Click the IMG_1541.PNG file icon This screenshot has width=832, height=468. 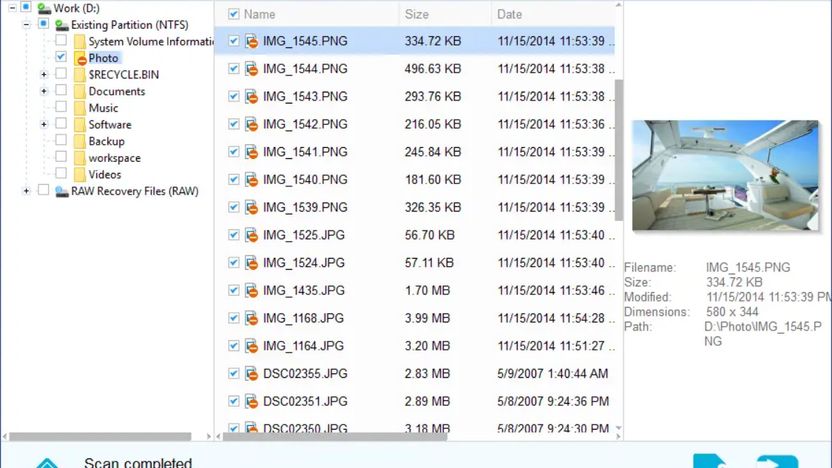tap(252, 152)
